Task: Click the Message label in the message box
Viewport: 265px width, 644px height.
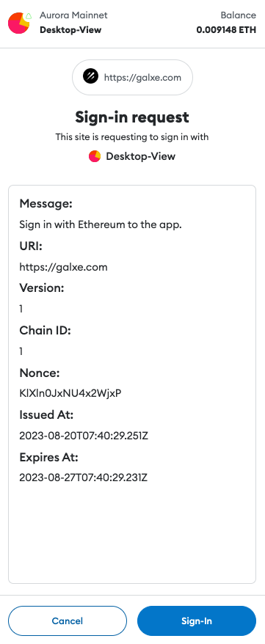Action: tap(46, 204)
